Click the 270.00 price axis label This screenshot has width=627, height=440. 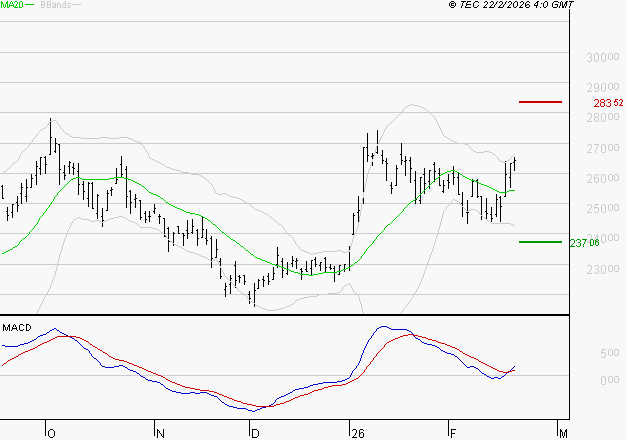(x=603, y=148)
